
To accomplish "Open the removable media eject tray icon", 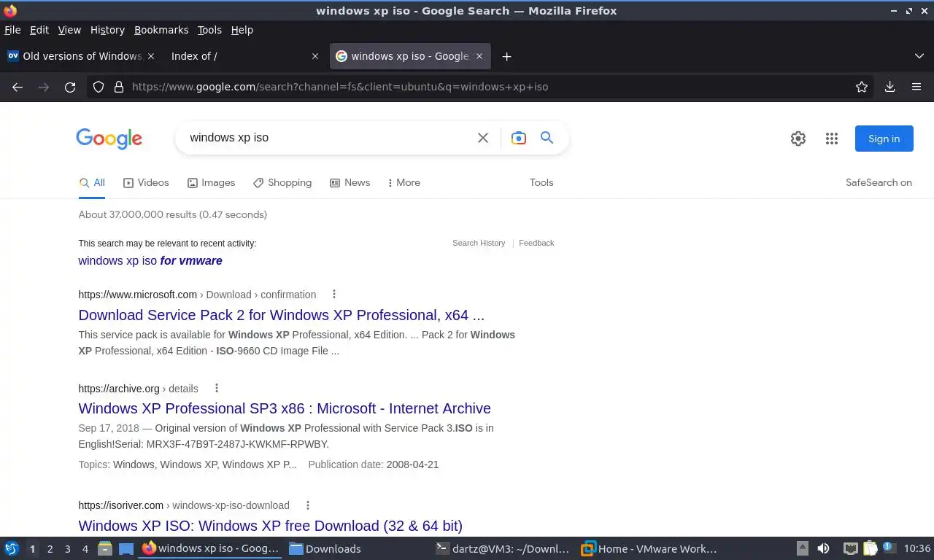I will coord(803,548).
